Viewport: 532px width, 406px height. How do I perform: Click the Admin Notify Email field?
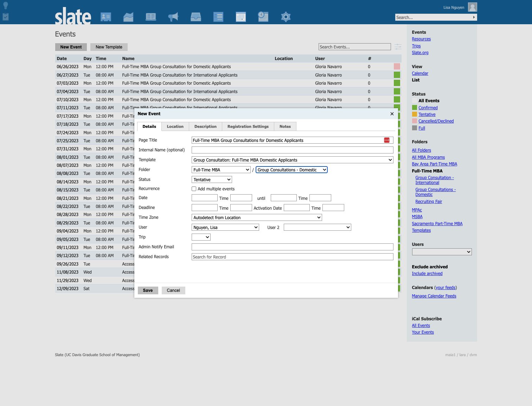(x=293, y=247)
